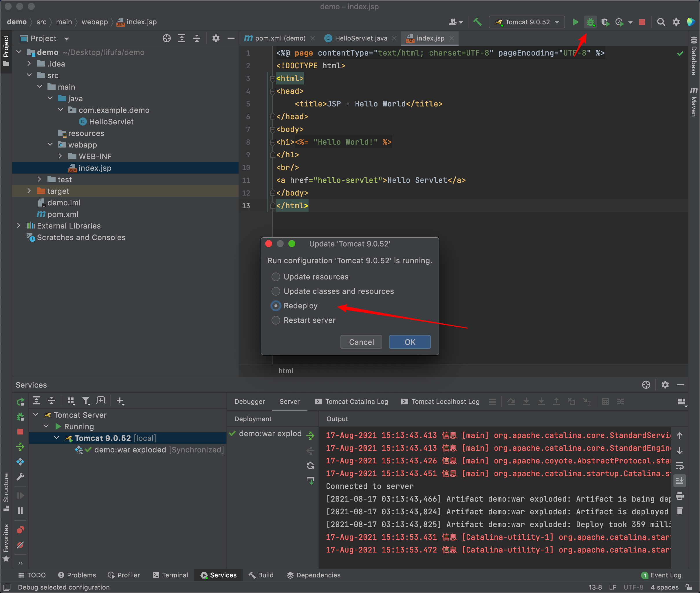Click the Rerun icon in Services toolbar
Viewport: 700px width, 593px height.
[20, 402]
